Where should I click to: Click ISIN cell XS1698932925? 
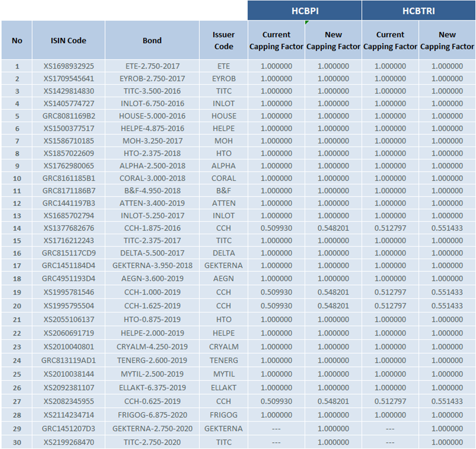click(68, 66)
